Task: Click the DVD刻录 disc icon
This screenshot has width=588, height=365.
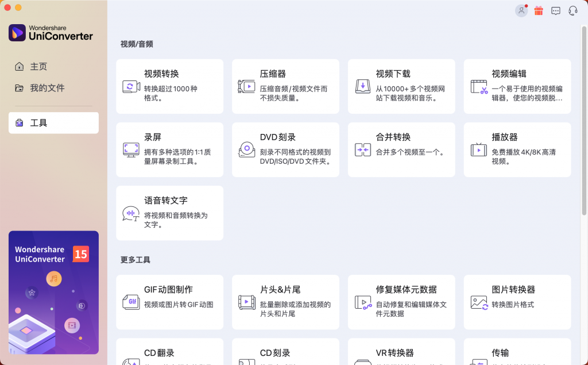Action: coord(246,149)
